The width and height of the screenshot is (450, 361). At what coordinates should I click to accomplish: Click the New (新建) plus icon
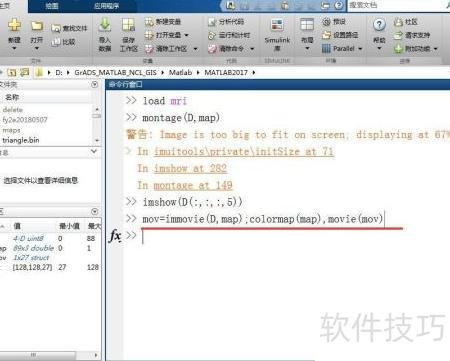(14, 25)
